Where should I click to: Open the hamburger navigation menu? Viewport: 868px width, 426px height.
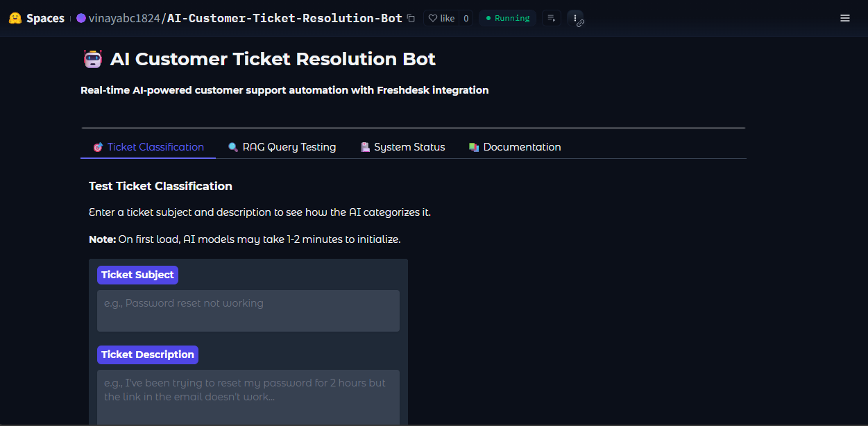tap(845, 19)
